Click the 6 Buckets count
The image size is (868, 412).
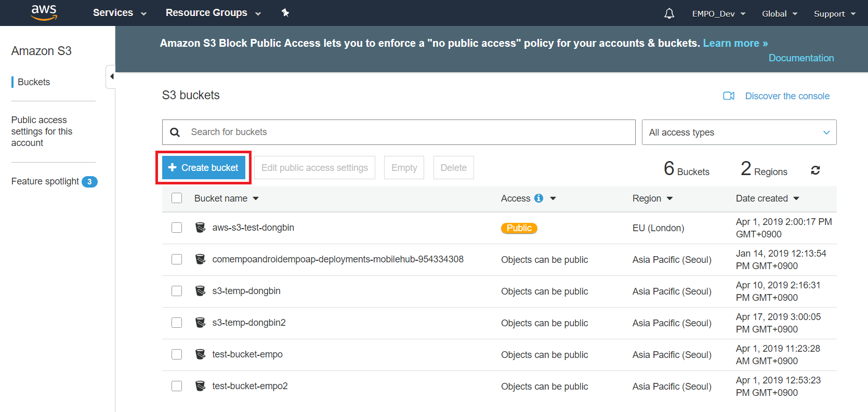pos(687,169)
